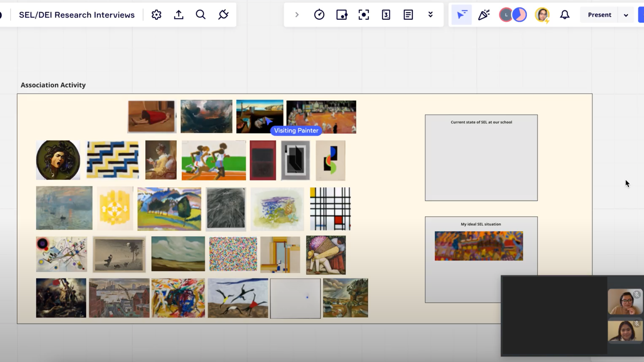Click the export/upload board icon
Screen dimensions: 644x362
pyautogui.click(x=178, y=15)
